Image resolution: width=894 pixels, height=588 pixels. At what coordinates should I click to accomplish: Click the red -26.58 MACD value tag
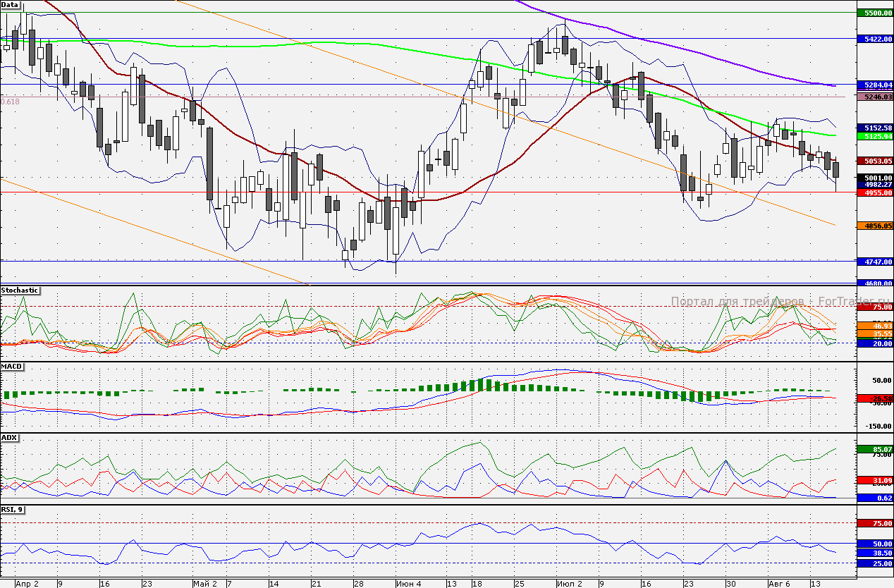pos(874,398)
